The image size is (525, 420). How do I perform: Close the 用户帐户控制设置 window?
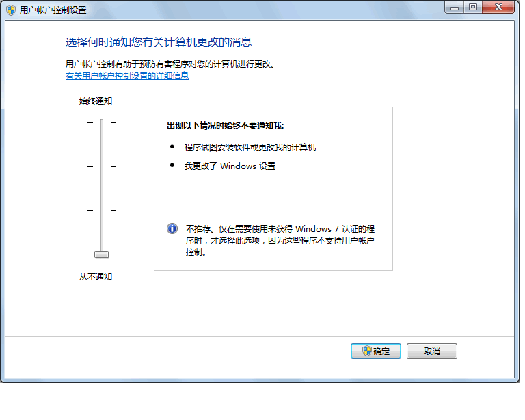[498, 8]
